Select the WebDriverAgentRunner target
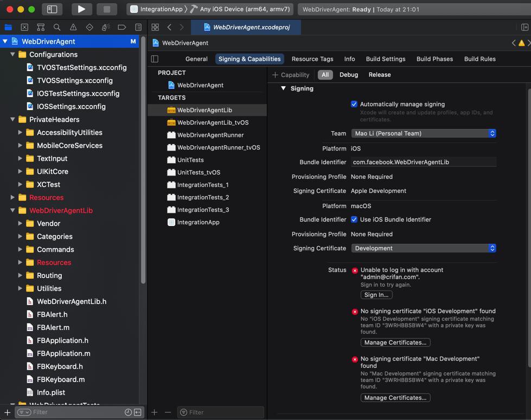Image resolution: width=531 pixels, height=420 pixels. point(207,135)
